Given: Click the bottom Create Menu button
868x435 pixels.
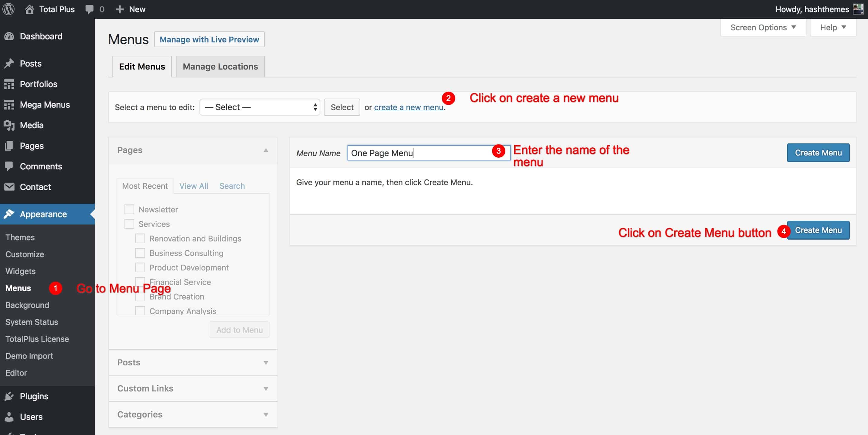Looking at the screenshot, I should [818, 230].
